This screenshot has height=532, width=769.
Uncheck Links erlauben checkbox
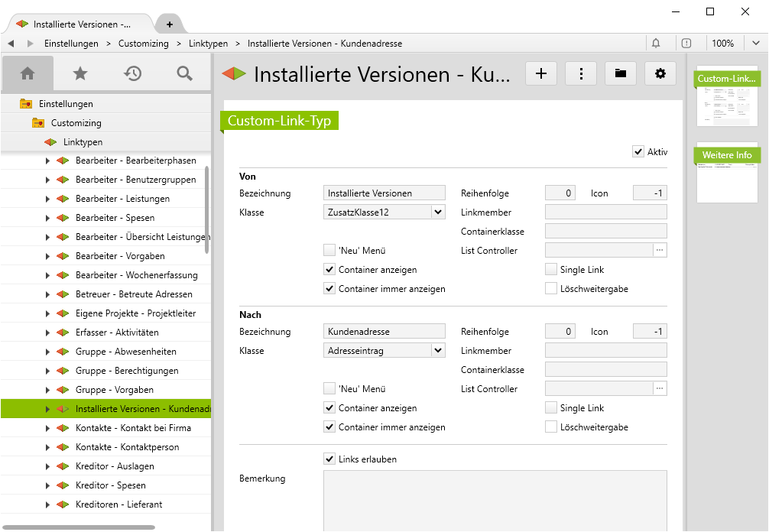tap(329, 459)
